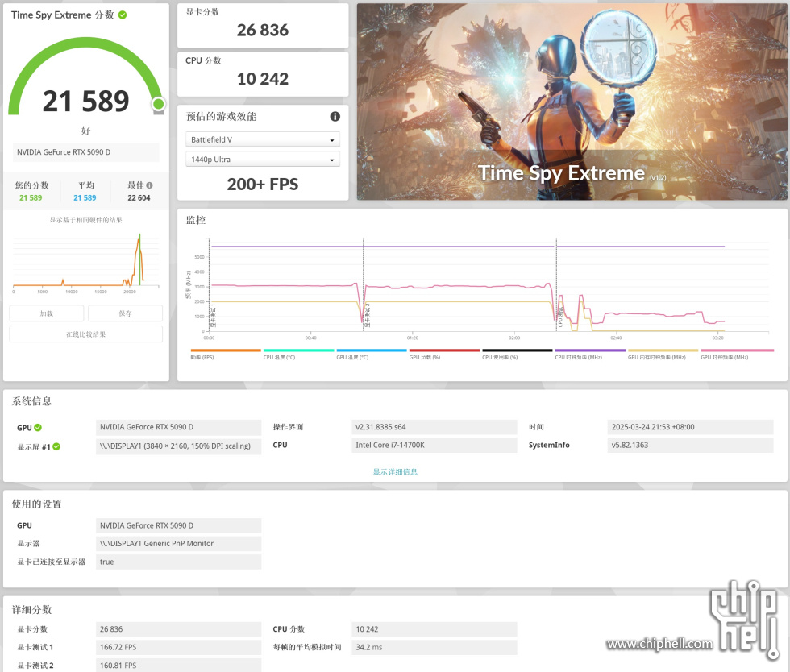
Task: Click the green knob at the score gauge end
Action: 158,104
